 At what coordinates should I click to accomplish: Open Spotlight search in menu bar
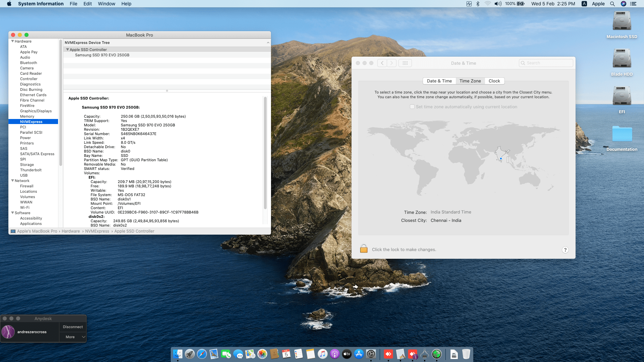coord(612,4)
